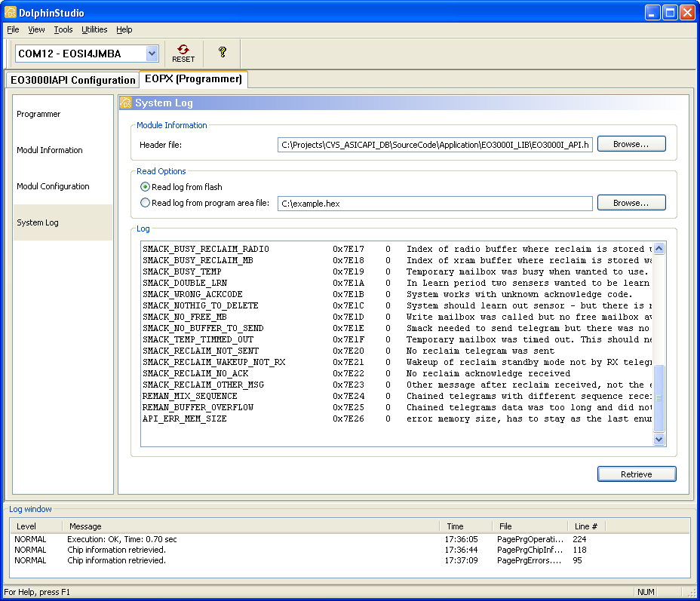Image resolution: width=700 pixels, height=601 pixels.
Task: Open the File menu
Action: (13, 29)
